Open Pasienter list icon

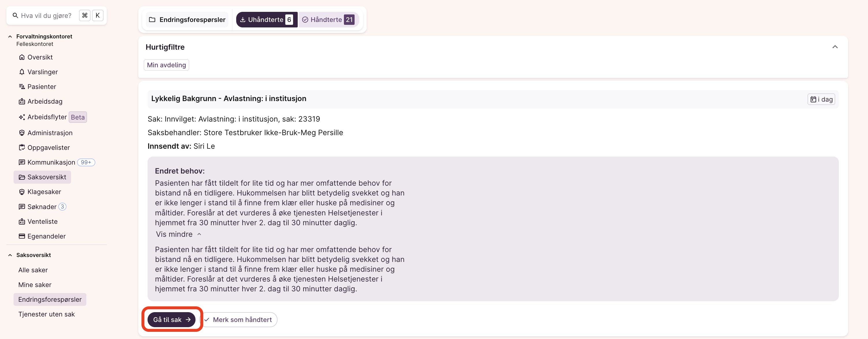click(x=22, y=87)
